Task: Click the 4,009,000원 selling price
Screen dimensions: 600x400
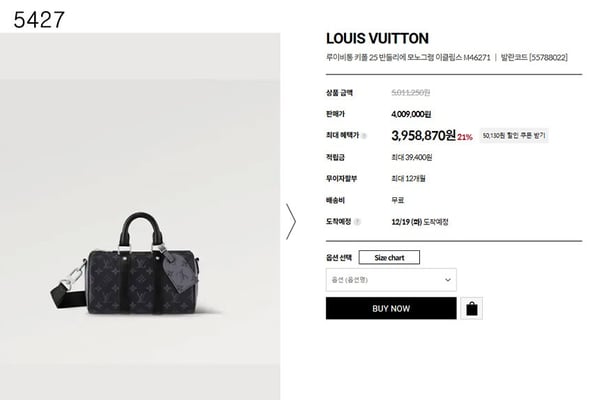Action: tap(411, 114)
